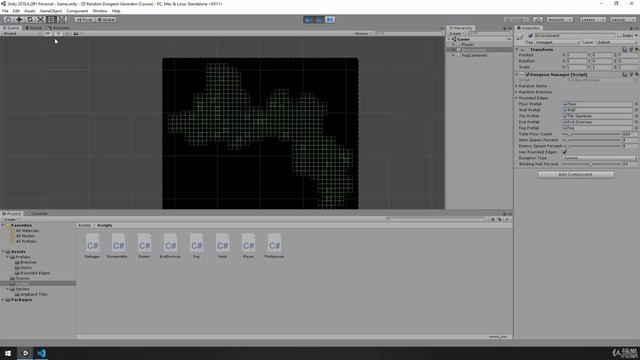Open the Dungeon Type dropdown

click(x=600, y=158)
